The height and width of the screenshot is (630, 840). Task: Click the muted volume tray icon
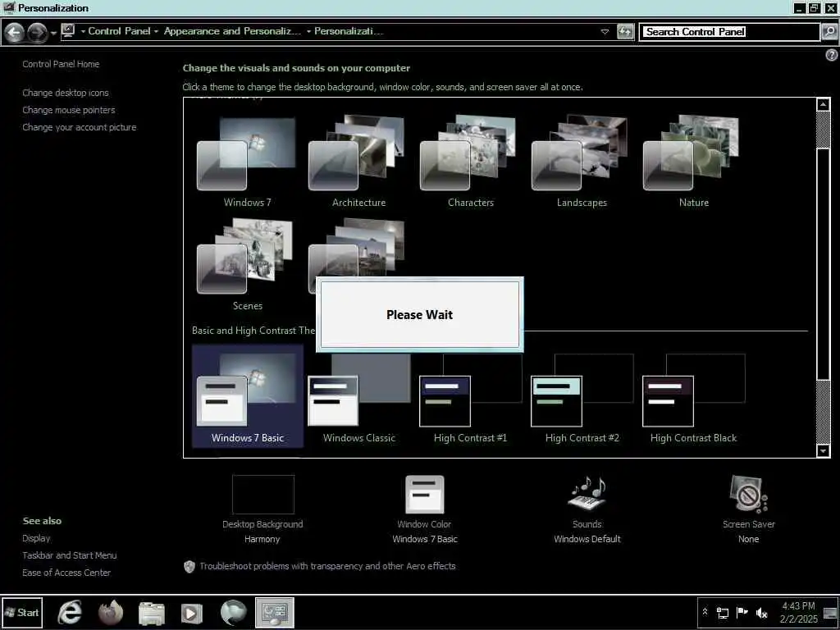[x=761, y=613]
